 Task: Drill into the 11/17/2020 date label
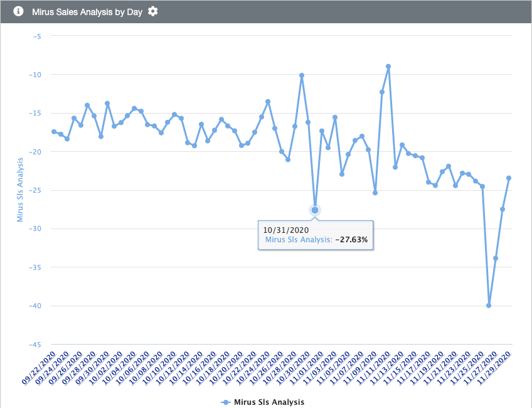(413, 368)
